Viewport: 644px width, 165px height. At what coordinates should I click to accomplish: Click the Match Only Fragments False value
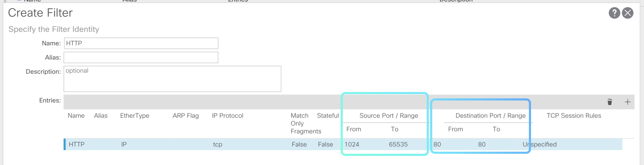pos(299,144)
